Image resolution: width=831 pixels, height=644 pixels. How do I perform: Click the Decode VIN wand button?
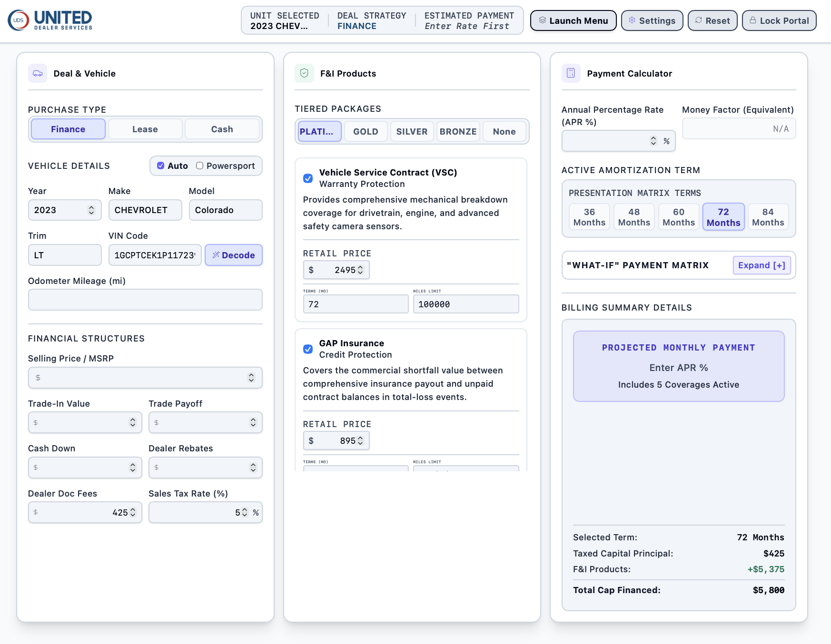click(234, 255)
